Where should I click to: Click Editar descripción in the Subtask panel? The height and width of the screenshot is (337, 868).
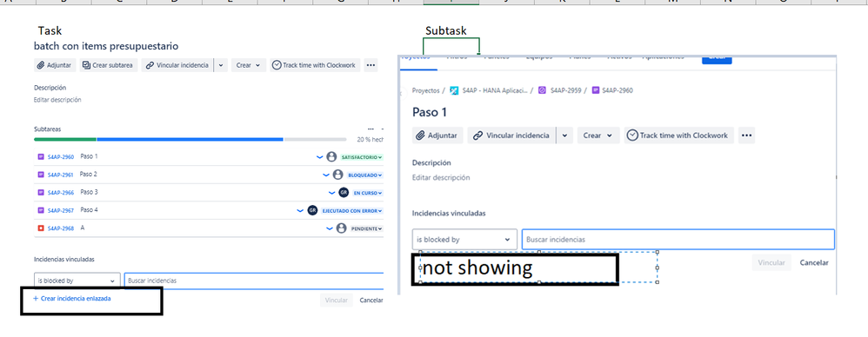coord(441,178)
